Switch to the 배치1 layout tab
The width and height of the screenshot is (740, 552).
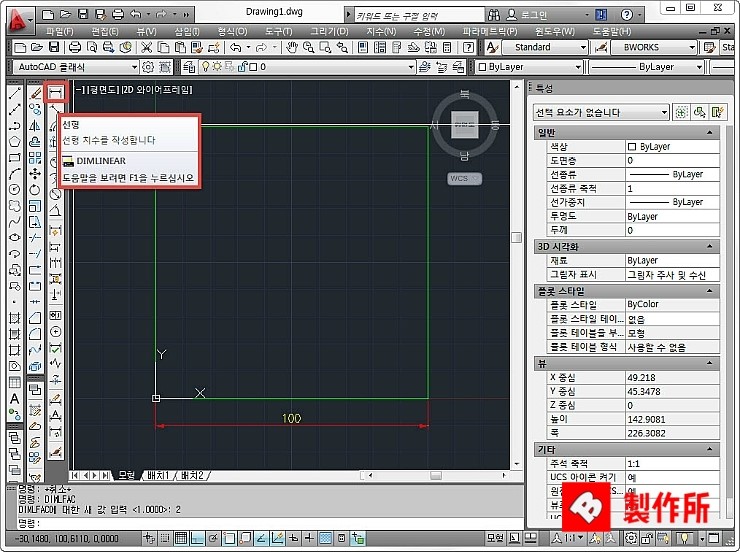pos(158,475)
